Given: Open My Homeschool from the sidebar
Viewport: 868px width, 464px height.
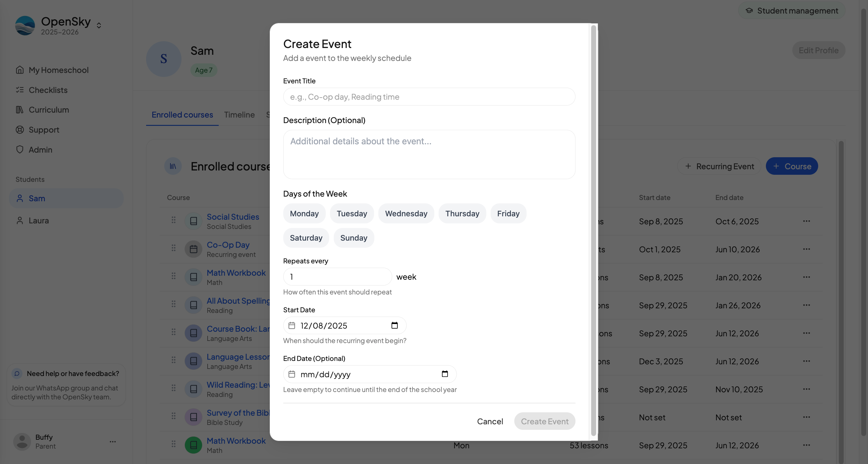Looking at the screenshot, I should point(58,70).
